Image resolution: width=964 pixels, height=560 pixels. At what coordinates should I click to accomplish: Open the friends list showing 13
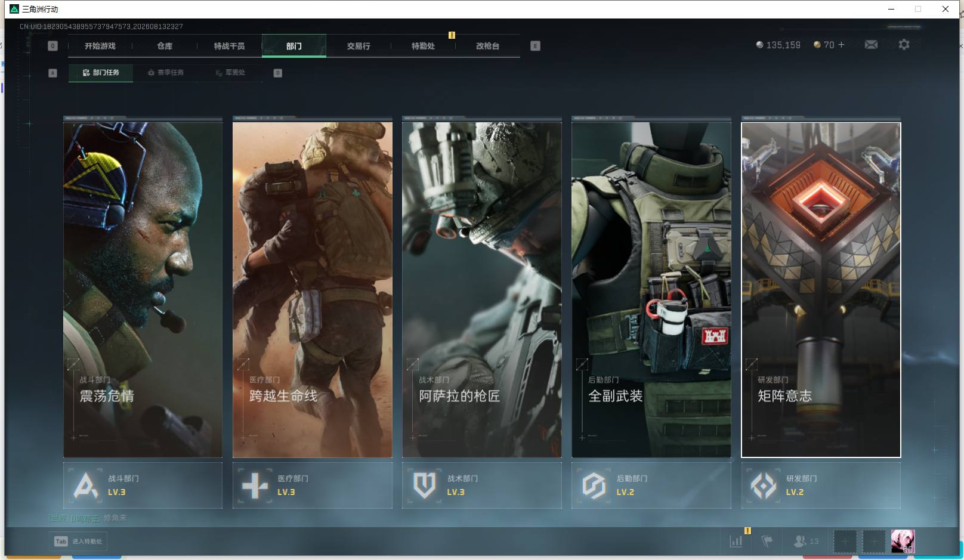click(x=806, y=542)
